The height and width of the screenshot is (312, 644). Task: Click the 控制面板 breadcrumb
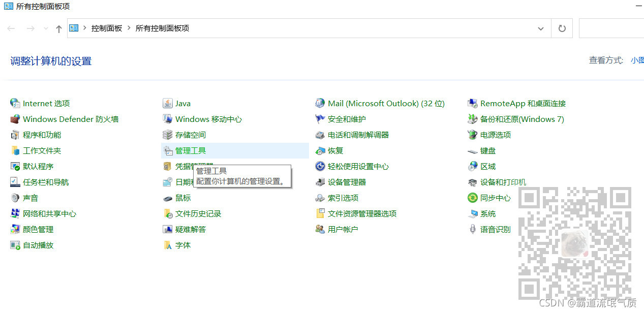[x=107, y=28]
